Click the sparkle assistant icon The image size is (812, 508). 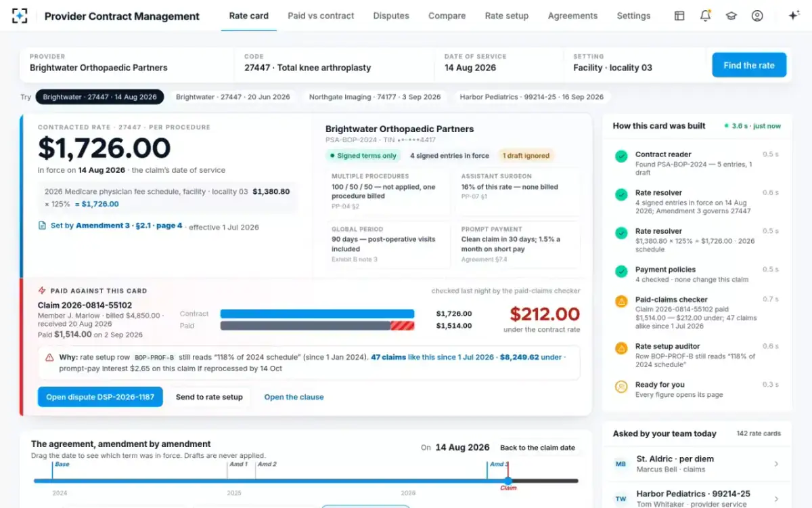[x=794, y=16]
